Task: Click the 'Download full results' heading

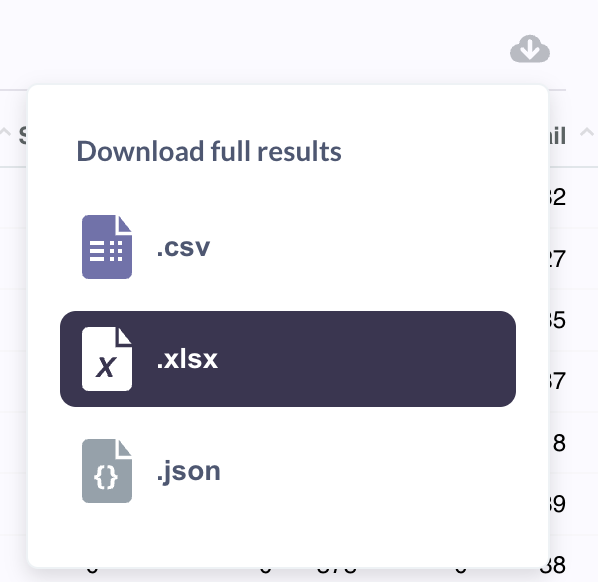Action: [x=209, y=151]
